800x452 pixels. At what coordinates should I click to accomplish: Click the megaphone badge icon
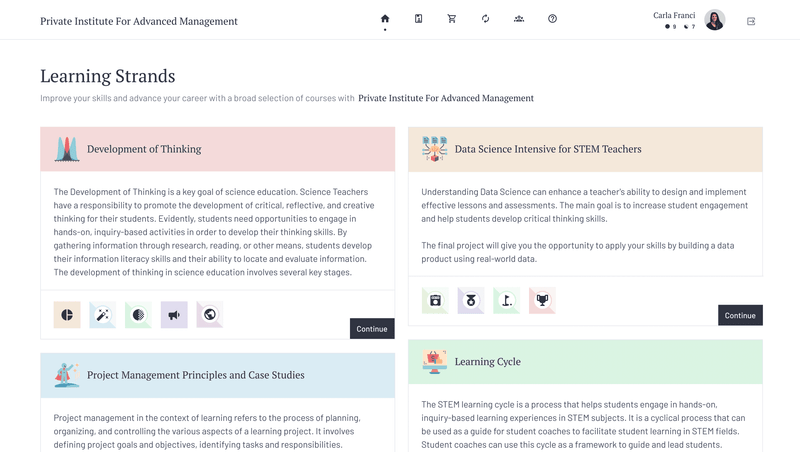point(174,314)
